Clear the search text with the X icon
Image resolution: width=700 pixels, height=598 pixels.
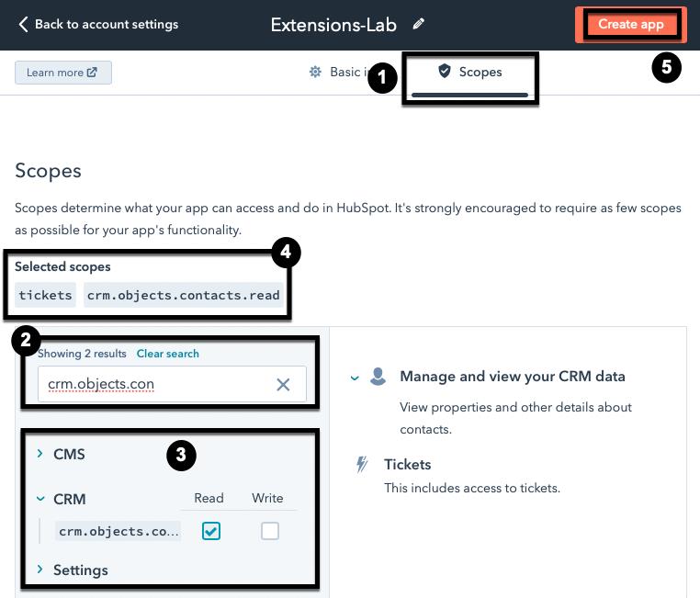tap(283, 384)
